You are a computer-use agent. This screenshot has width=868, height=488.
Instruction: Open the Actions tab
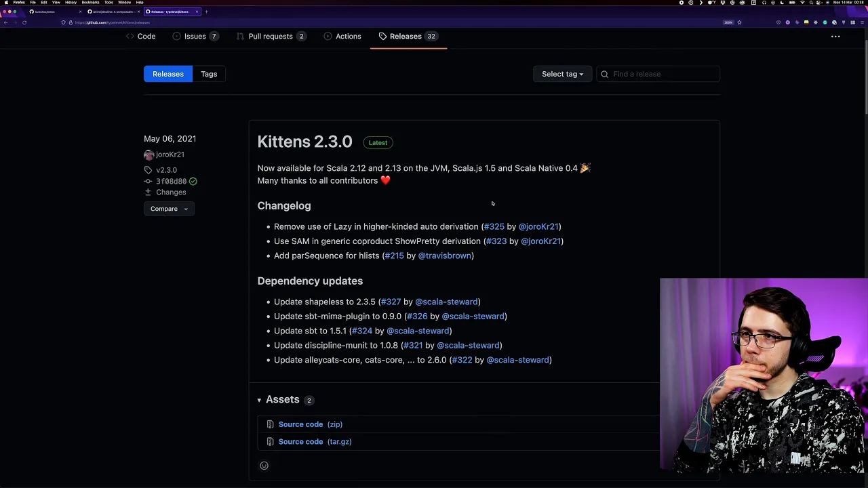342,36
